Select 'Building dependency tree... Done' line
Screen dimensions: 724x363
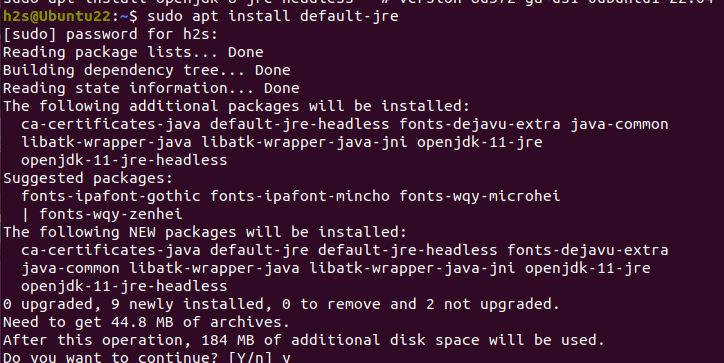[146, 70]
